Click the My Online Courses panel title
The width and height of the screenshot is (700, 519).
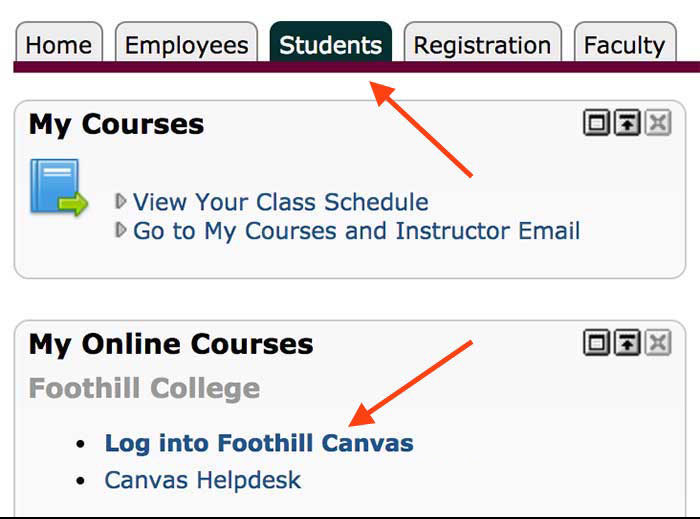click(171, 345)
